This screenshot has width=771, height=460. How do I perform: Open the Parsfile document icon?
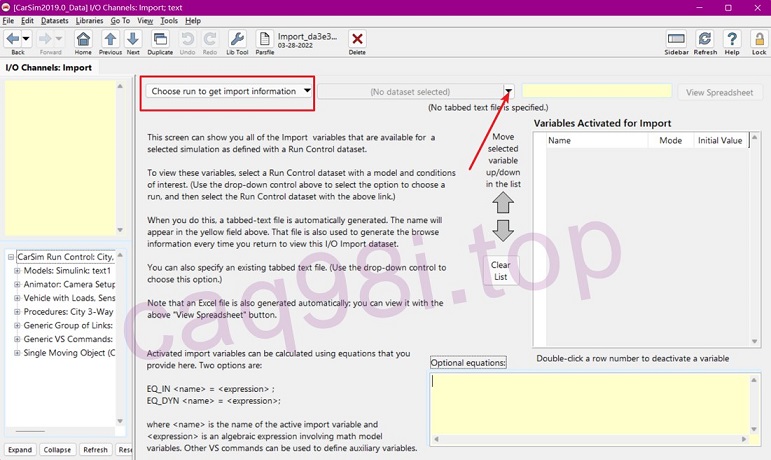[265, 39]
